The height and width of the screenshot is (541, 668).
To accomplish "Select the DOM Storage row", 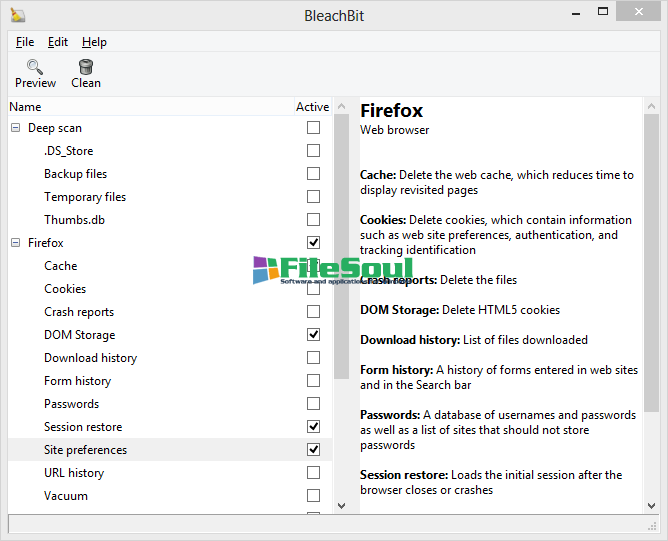I will 170,334.
